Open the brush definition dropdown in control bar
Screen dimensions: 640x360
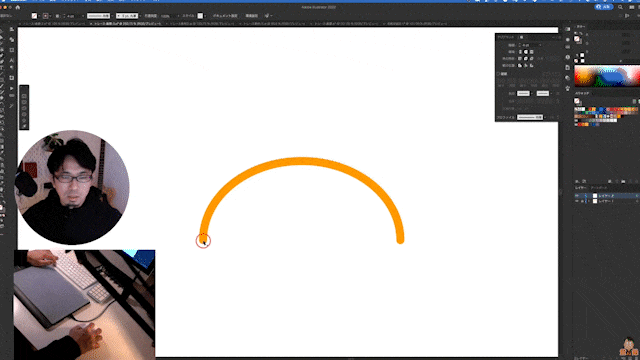coord(127,16)
